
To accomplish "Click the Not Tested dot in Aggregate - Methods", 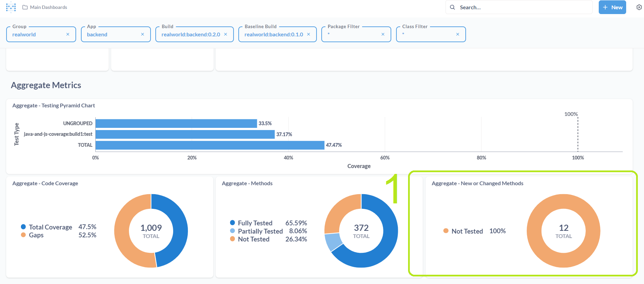I will pos(232,239).
